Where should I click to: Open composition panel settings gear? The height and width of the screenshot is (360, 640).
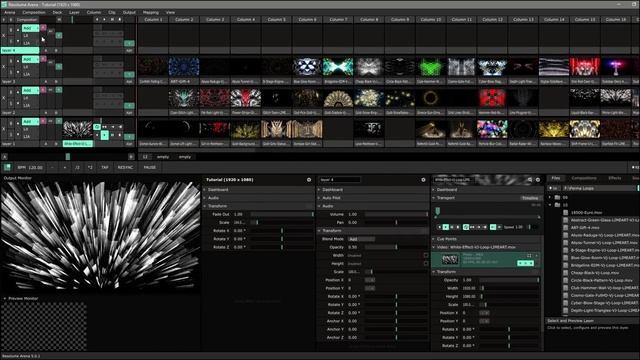click(x=309, y=180)
